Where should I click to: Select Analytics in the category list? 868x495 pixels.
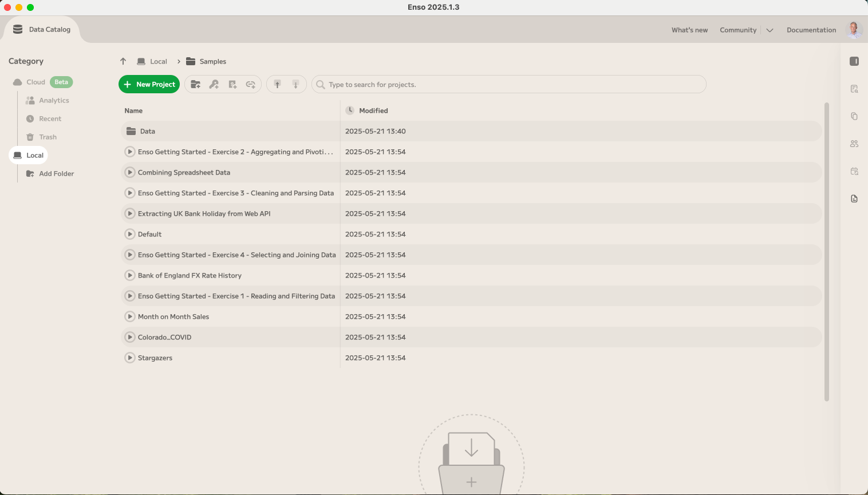tap(48, 100)
